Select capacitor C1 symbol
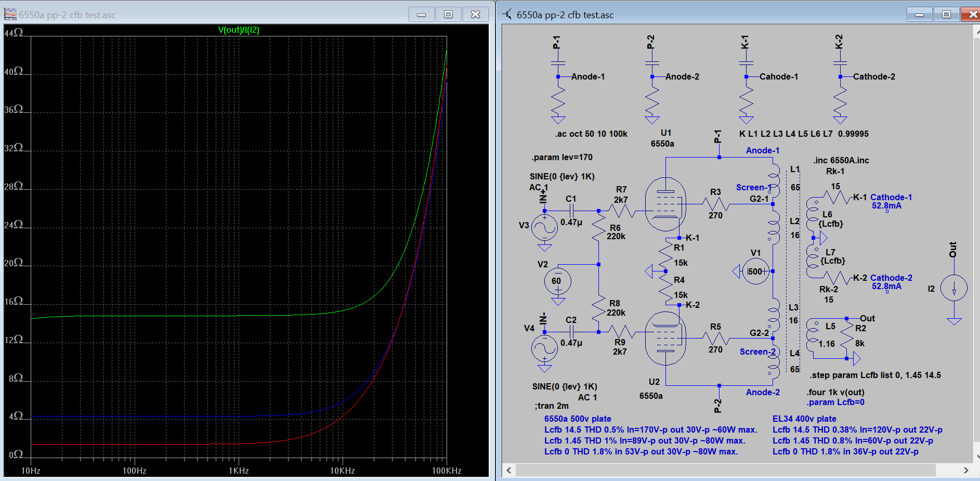Viewport: 980px width, 481px height. (x=571, y=211)
